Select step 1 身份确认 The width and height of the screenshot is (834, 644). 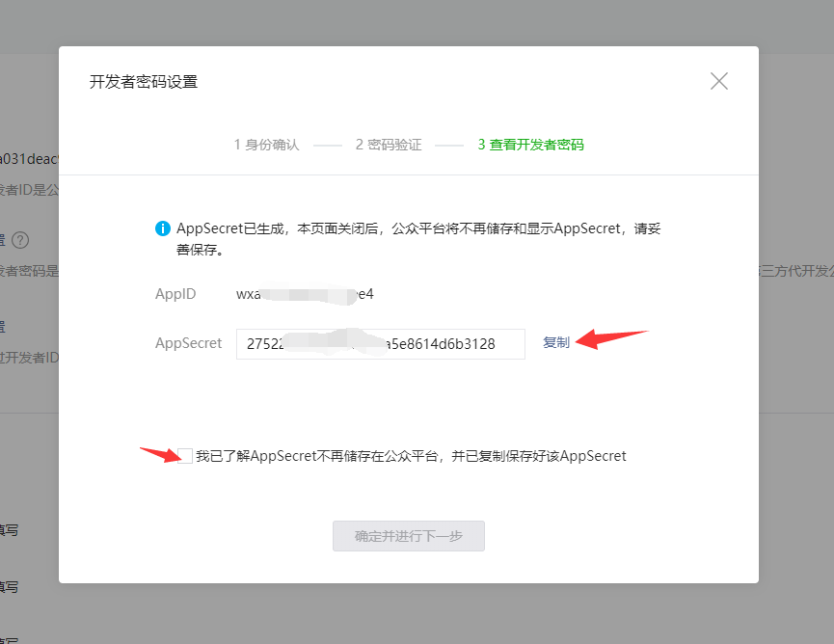pos(266,145)
